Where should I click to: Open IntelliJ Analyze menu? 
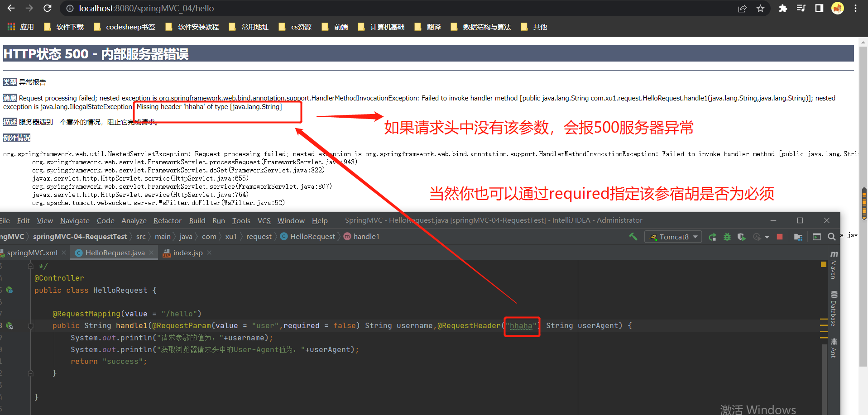134,220
